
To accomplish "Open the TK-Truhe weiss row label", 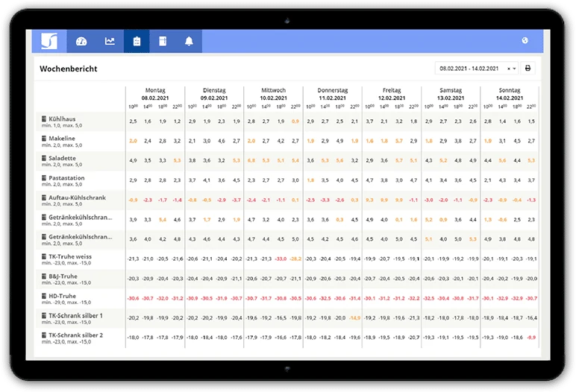I will point(70,256).
